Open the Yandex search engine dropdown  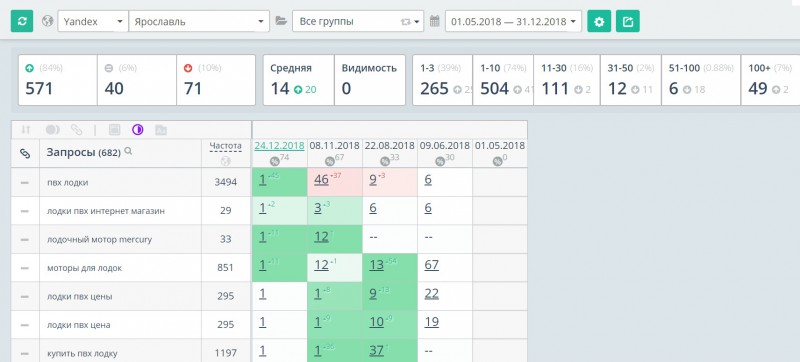[x=93, y=21]
